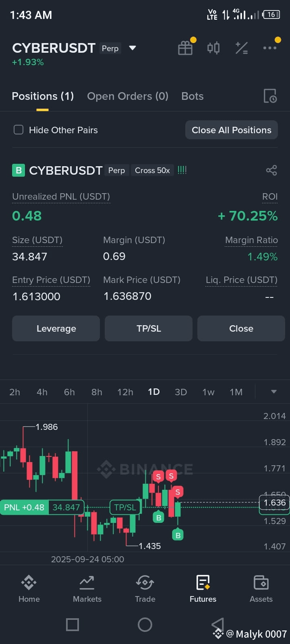Expand the CYBERUSDT pair selector arrow
Viewport: 290px width, 644px height.
[132, 48]
